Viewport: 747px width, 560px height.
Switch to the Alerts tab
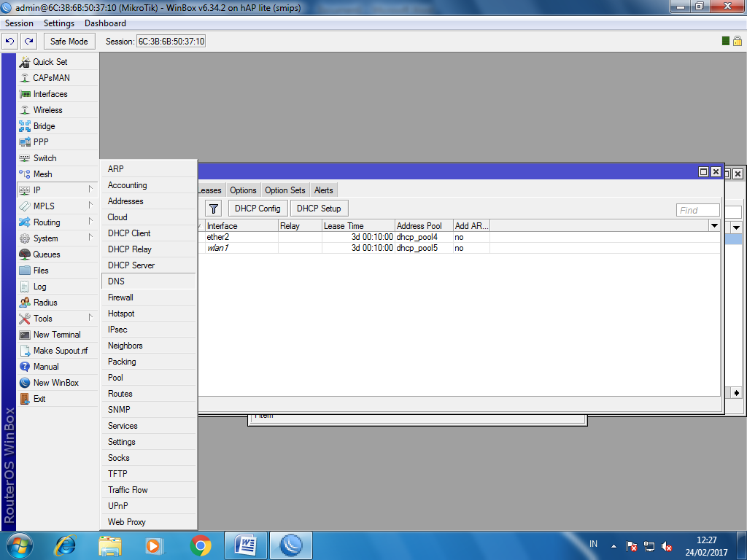pyautogui.click(x=323, y=190)
